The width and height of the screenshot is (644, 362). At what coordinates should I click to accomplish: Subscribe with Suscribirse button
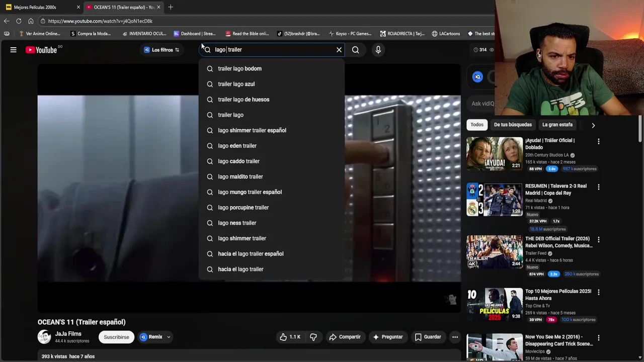pyautogui.click(x=116, y=337)
